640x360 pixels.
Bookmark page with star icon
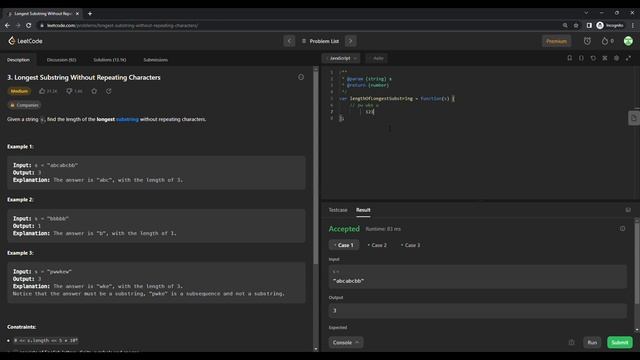(576, 25)
